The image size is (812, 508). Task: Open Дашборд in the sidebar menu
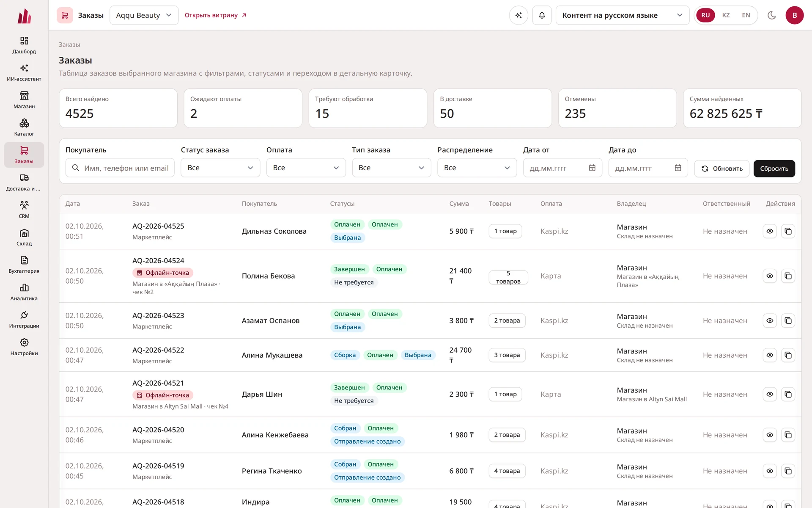pos(24,45)
